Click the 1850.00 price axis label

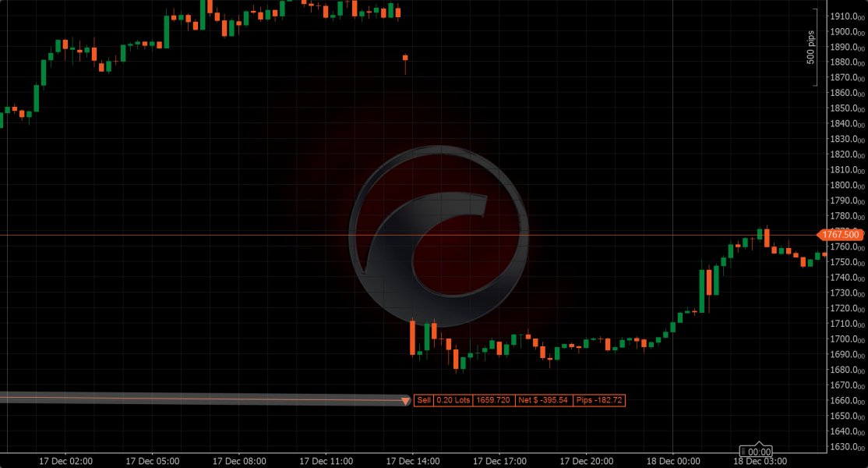pyautogui.click(x=847, y=109)
